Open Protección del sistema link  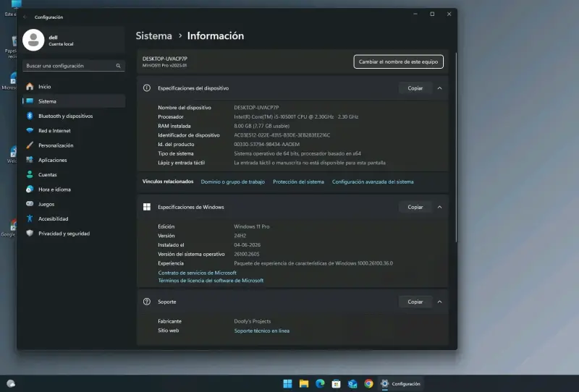click(x=298, y=182)
